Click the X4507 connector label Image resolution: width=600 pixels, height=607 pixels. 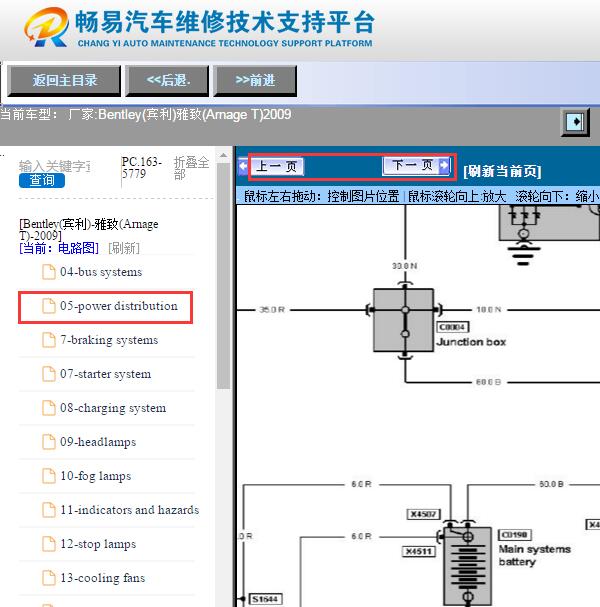pyautogui.click(x=423, y=514)
